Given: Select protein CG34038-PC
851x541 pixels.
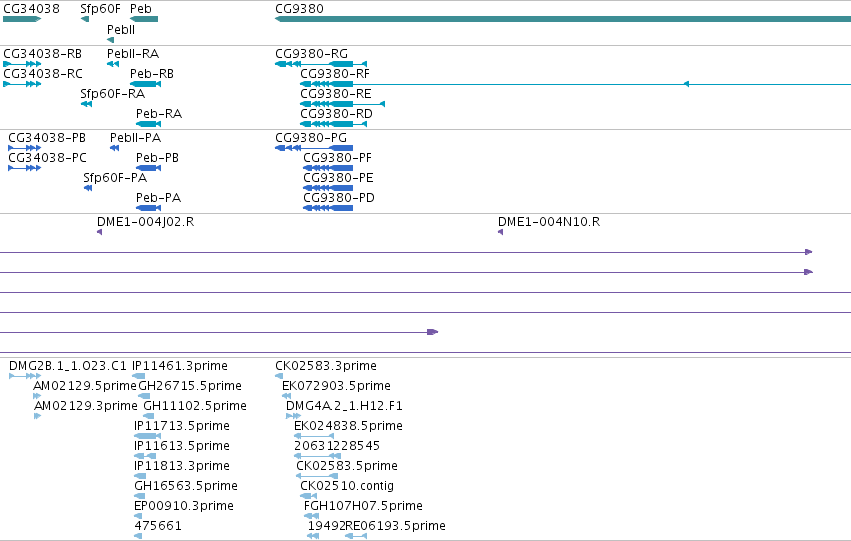Looking at the screenshot, I should (47, 158).
